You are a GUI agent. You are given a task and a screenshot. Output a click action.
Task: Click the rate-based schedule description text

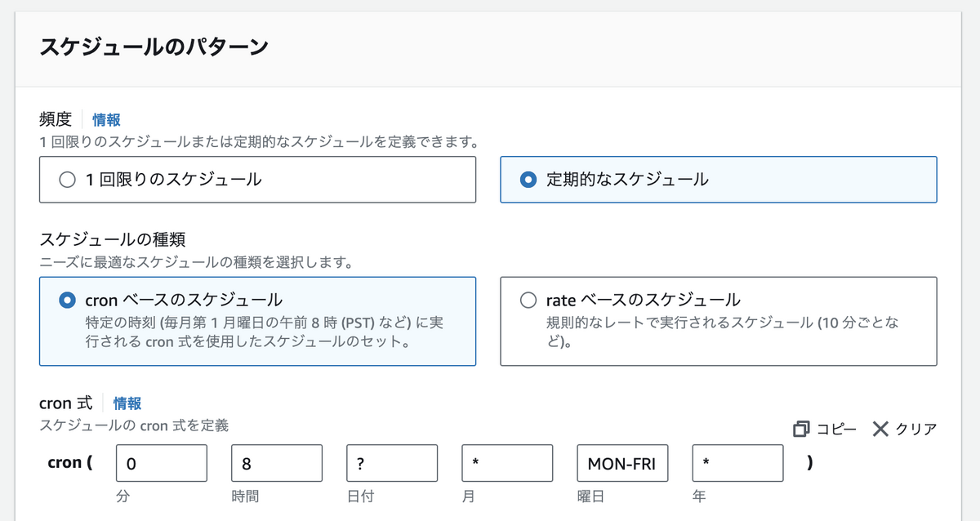coord(722,332)
